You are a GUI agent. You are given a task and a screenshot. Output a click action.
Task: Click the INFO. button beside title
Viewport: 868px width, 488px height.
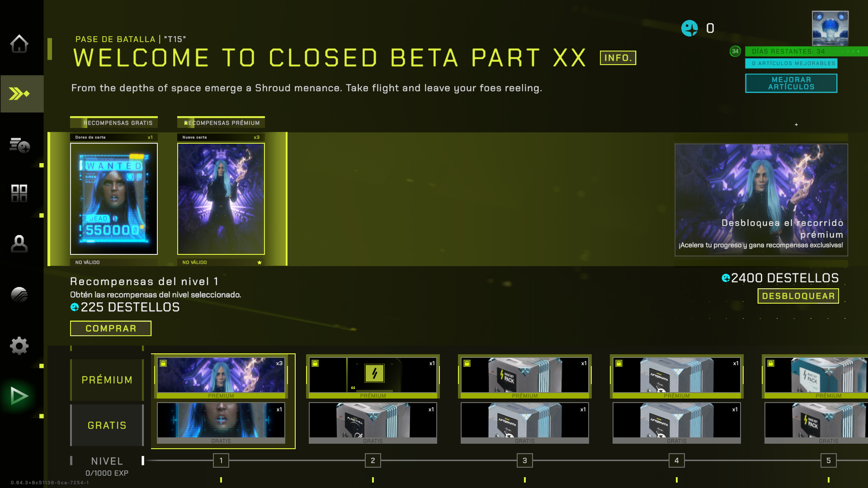coord(618,58)
